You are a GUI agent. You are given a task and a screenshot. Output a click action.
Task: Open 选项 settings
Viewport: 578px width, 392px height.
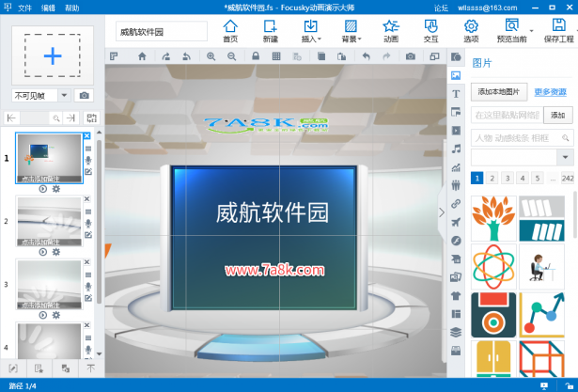click(x=471, y=31)
